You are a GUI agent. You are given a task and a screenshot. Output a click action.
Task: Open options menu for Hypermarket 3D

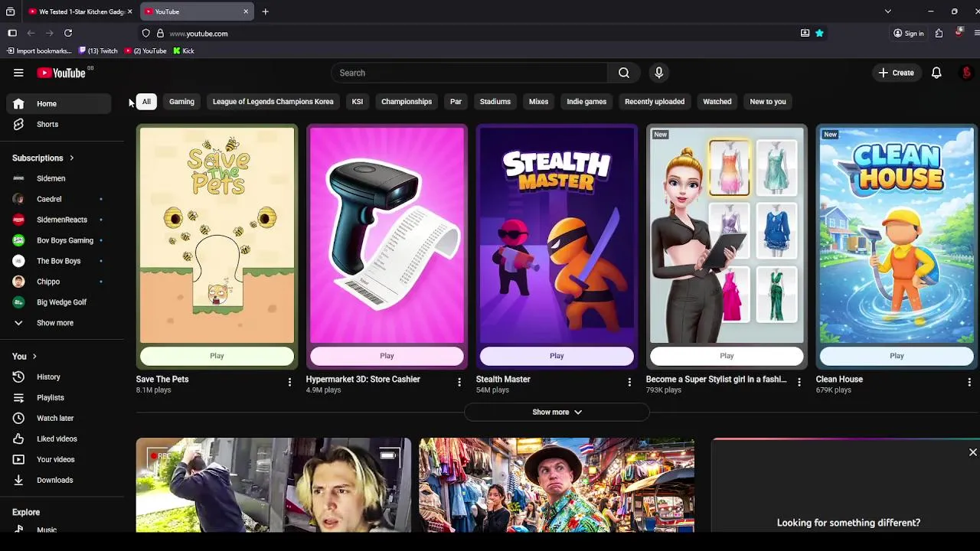pos(459,382)
